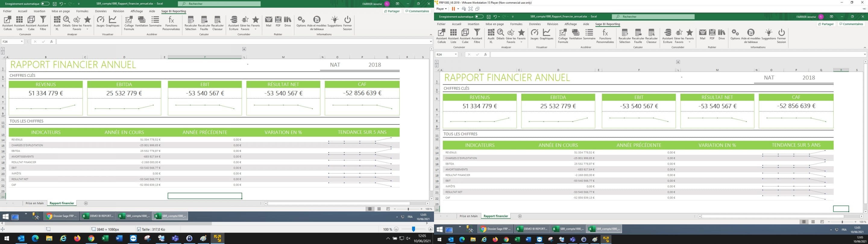Open Assistant Cellule in the left Excel window

coord(8,23)
